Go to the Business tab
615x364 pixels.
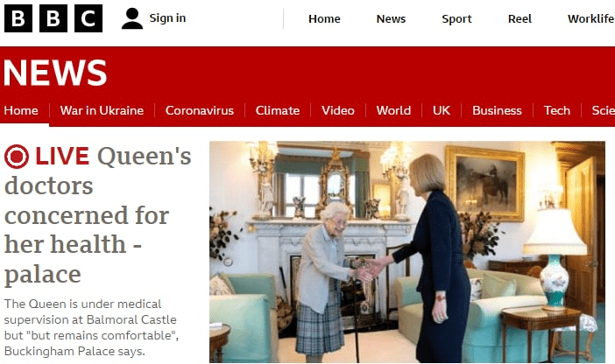[498, 110]
